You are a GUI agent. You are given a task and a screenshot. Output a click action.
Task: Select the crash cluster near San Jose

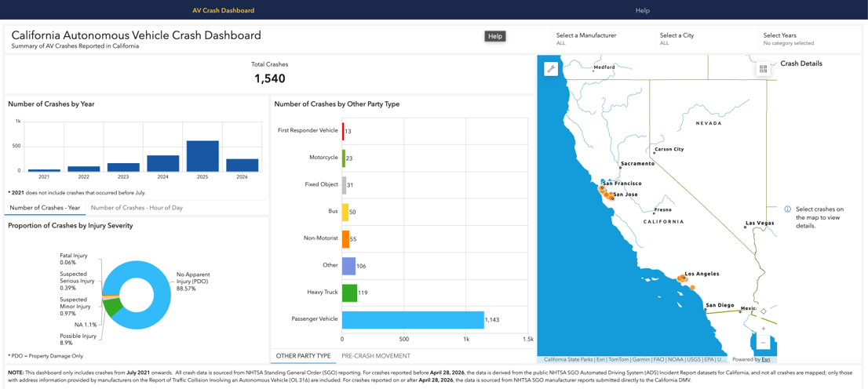pos(610,196)
